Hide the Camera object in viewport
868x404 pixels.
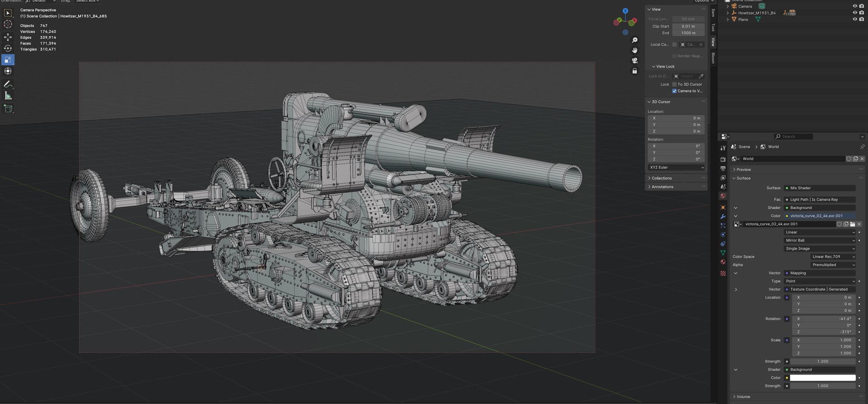point(854,6)
